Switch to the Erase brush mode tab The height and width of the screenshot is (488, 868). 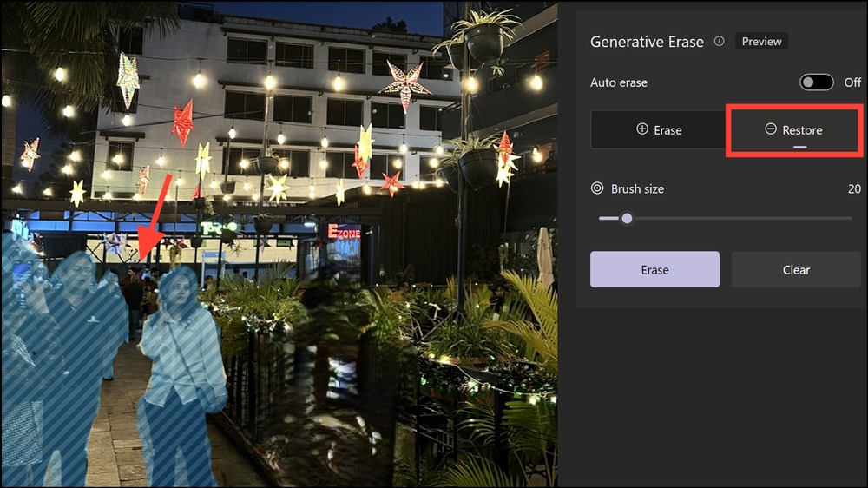pyautogui.click(x=659, y=129)
